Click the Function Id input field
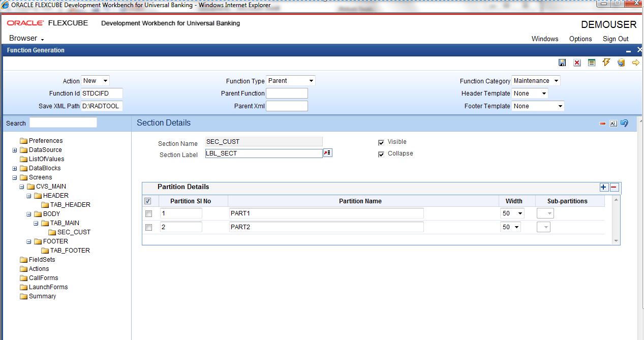This screenshot has width=644, height=340. (x=102, y=94)
